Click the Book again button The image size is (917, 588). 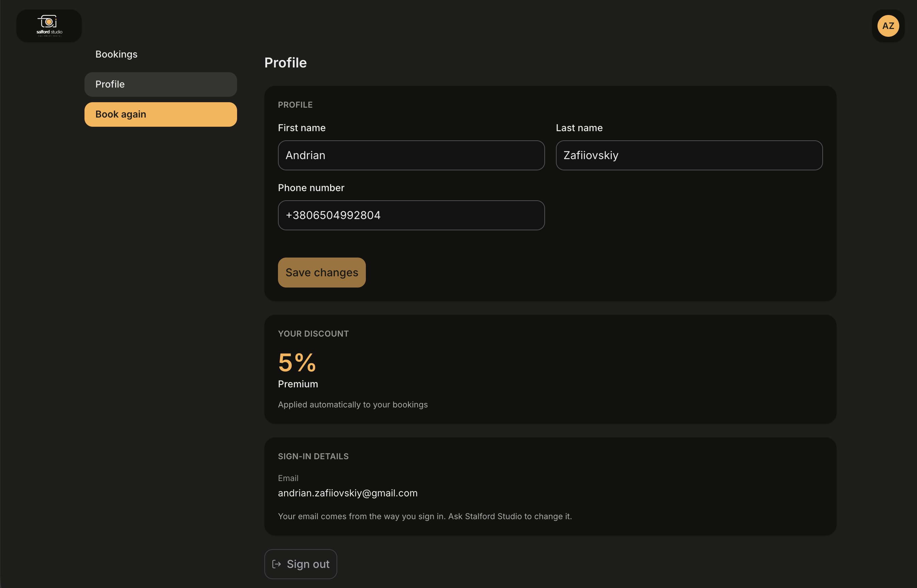click(x=161, y=114)
